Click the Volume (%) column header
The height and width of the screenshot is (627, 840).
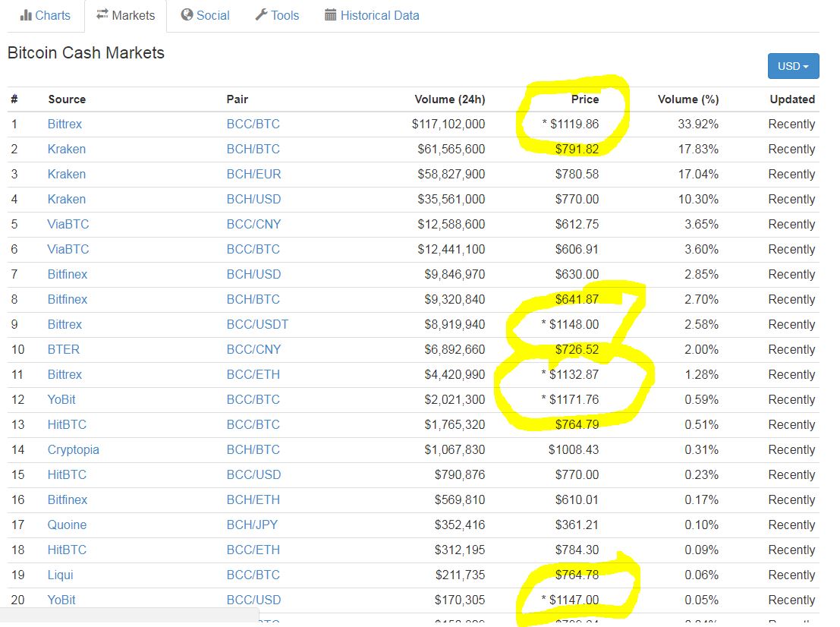(x=687, y=99)
